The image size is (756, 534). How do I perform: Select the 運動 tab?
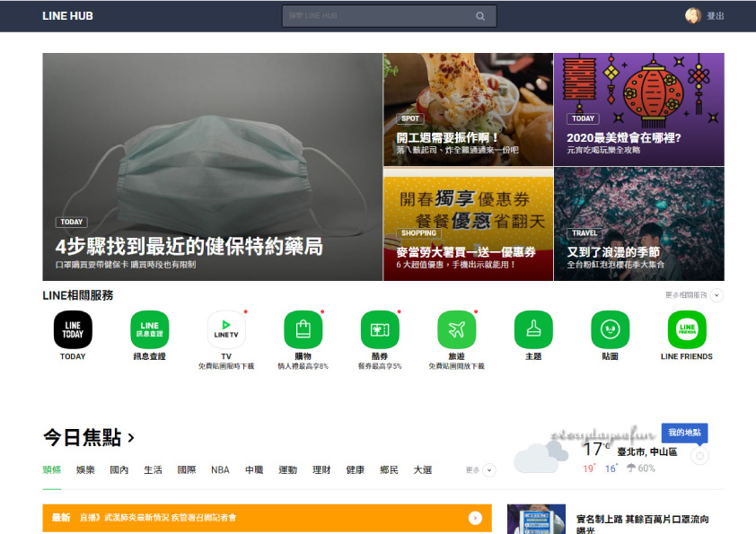288,470
